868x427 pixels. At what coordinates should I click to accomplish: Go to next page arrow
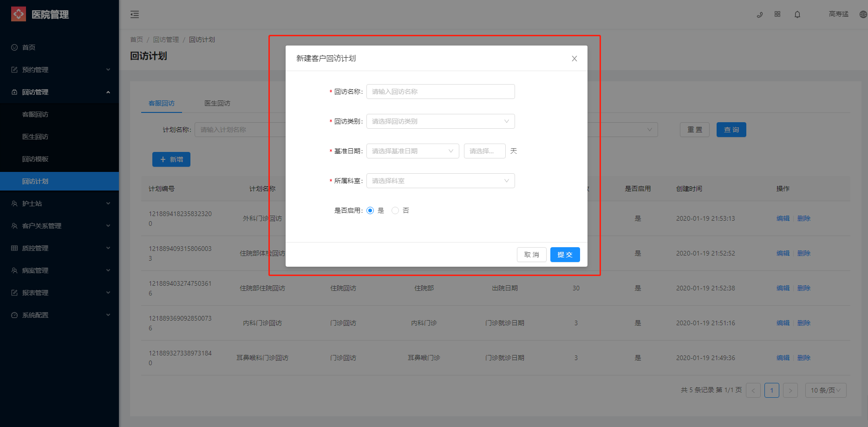(x=790, y=390)
